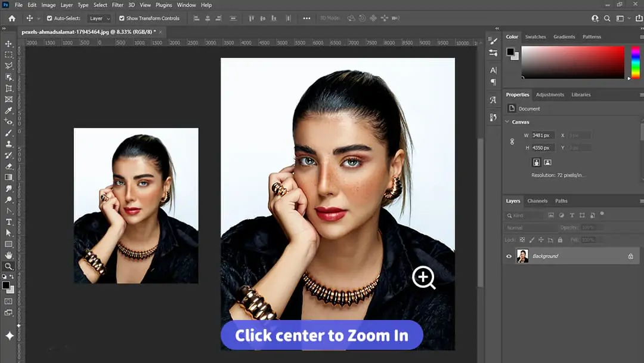Select the Hand tool

point(8,256)
